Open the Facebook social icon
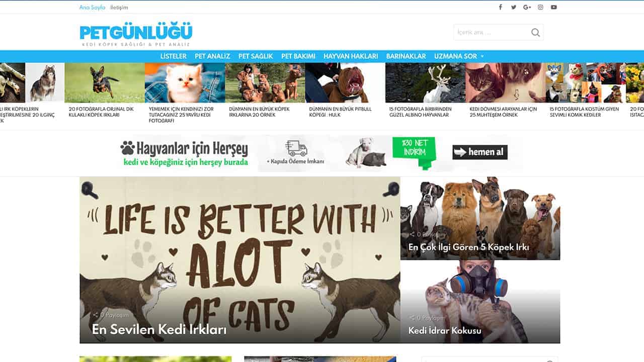Image resolution: width=644 pixels, height=362 pixels. point(500,7)
